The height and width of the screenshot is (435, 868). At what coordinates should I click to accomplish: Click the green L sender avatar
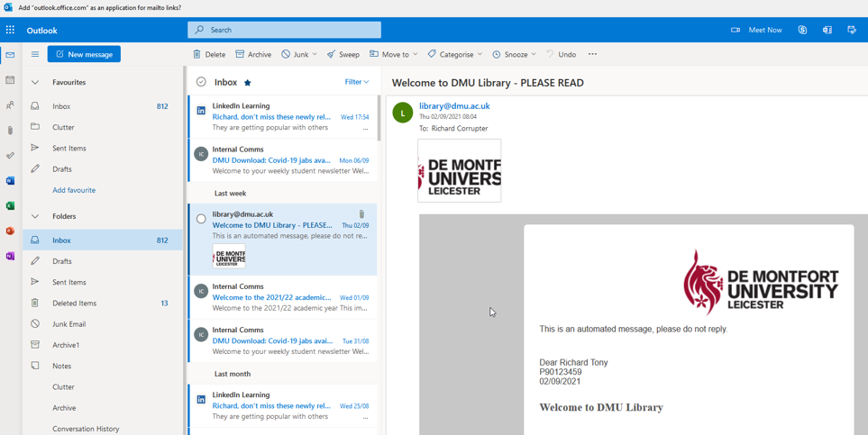click(x=402, y=113)
